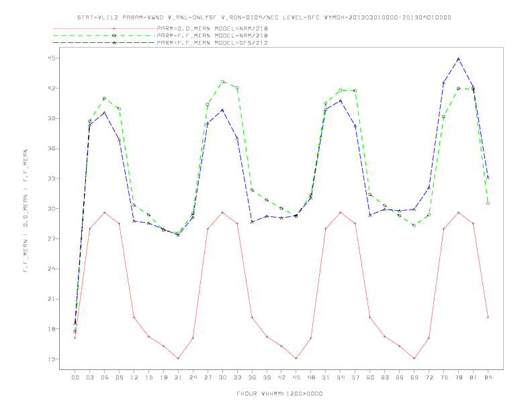This screenshot has width=532, height=411.
Task: Click the x-axis tick label 24
Action: click(x=193, y=377)
